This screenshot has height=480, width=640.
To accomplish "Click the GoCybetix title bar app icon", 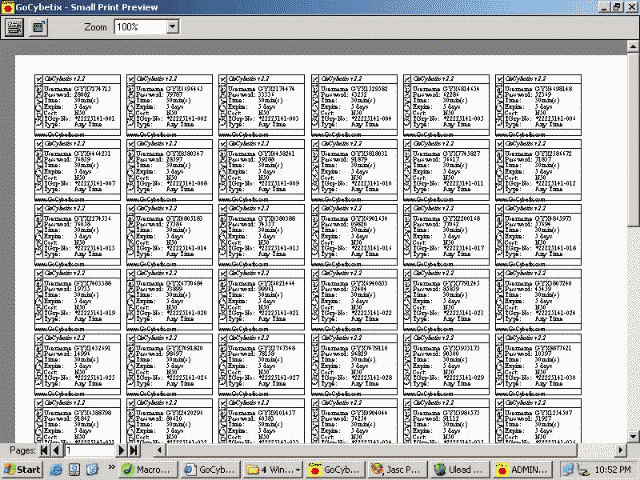I will point(7,7).
